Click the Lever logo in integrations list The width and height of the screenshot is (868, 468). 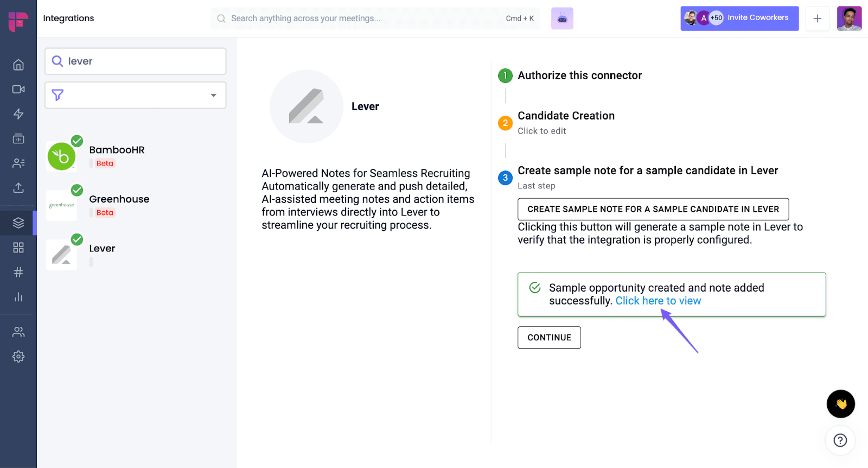click(x=61, y=255)
